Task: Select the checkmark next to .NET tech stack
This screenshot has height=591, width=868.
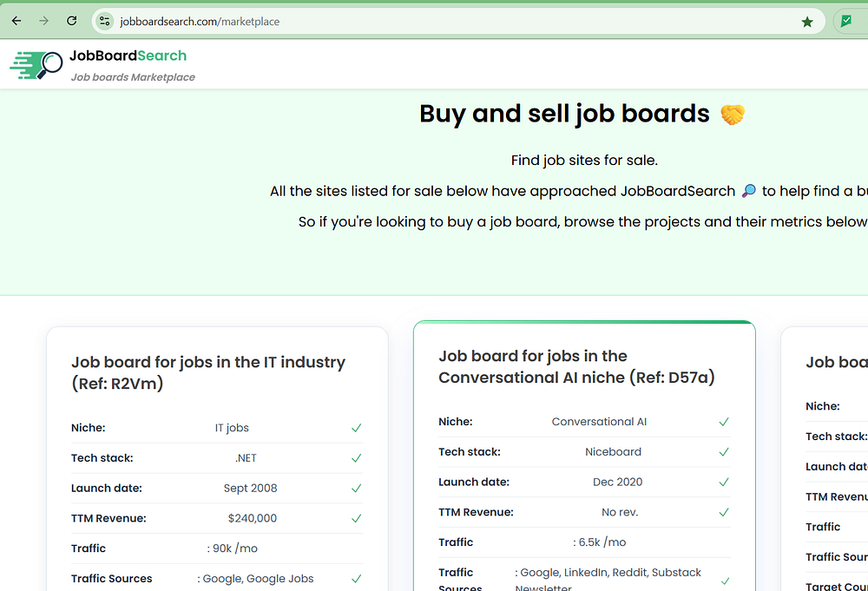Action: (x=357, y=458)
